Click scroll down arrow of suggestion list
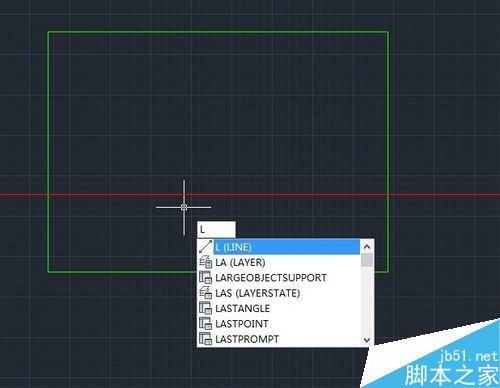Viewport: 500px width, 388px height. (x=367, y=340)
